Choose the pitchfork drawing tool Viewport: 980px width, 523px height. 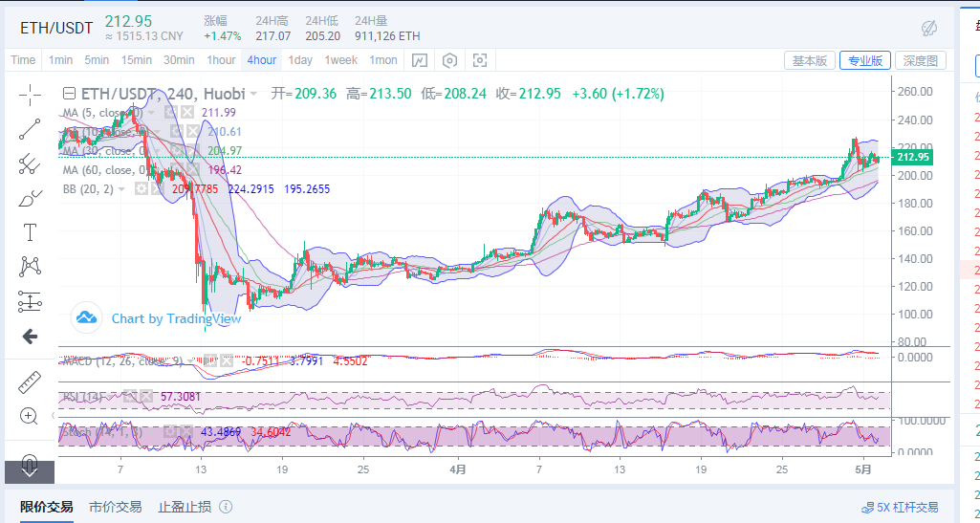click(30, 163)
